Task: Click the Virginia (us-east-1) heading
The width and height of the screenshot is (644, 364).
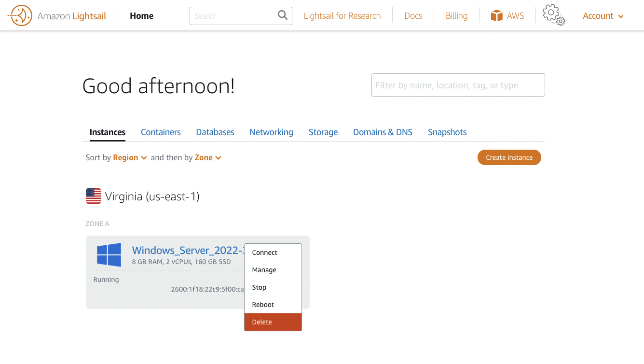Action: click(x=152, y=196)
